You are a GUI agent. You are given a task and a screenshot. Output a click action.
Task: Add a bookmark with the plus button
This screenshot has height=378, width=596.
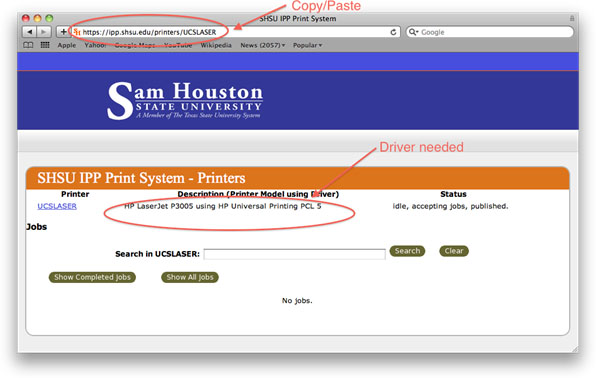coord(63,32)
